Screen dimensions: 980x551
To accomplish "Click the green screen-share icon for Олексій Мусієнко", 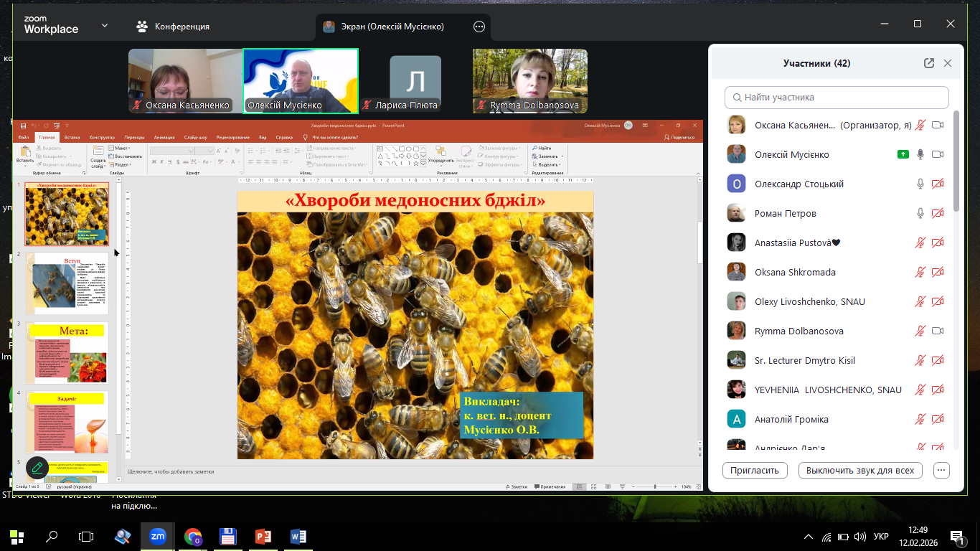I will tap(903, 154).
